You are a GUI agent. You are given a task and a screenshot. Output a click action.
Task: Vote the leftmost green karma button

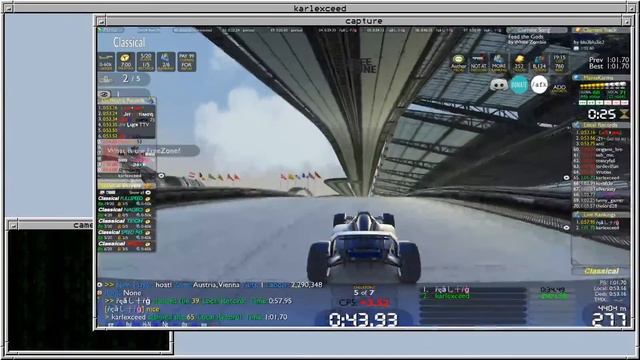click(583, 102)
